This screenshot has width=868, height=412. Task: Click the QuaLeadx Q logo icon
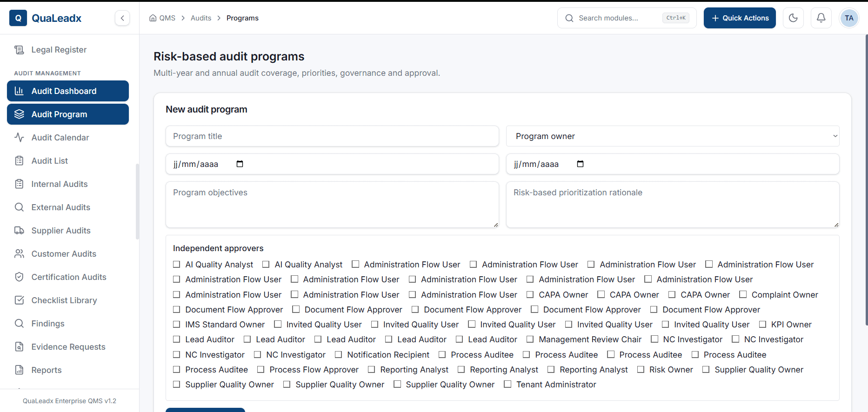[x=18, y=18]
